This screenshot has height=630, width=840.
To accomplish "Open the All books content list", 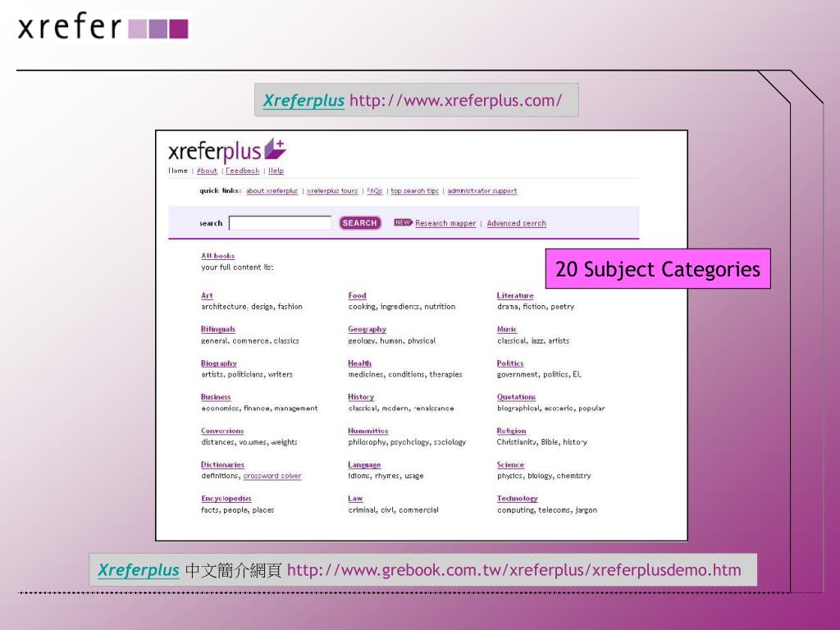I will [x=218, y=256].
